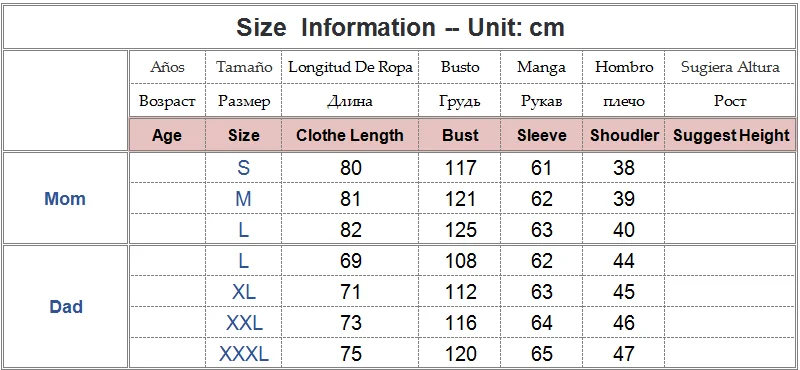
Task: Click the Suggest Height column header
Action: (x=731, y=135)
